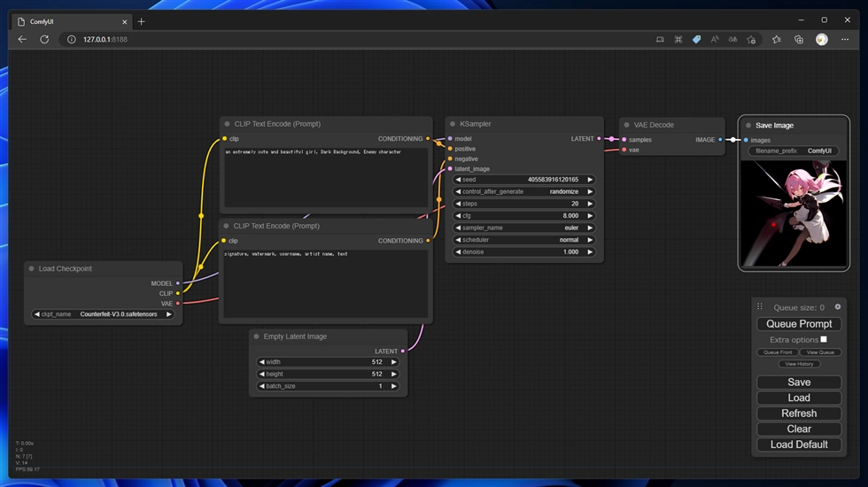Click the Queue Prompt button
The image size is (868, 487).
coord(799,324)
